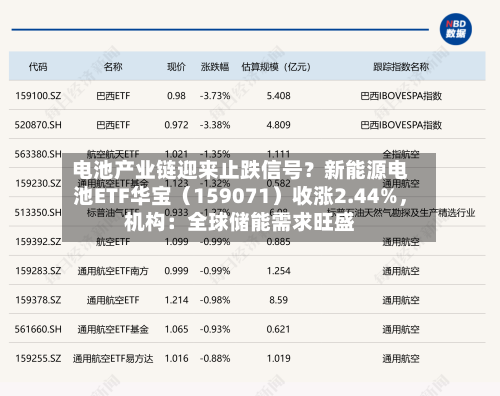Click 通用航空ETF基金 name in 561660.SH row
The image size is (500, 396).
tap(113, 329)
